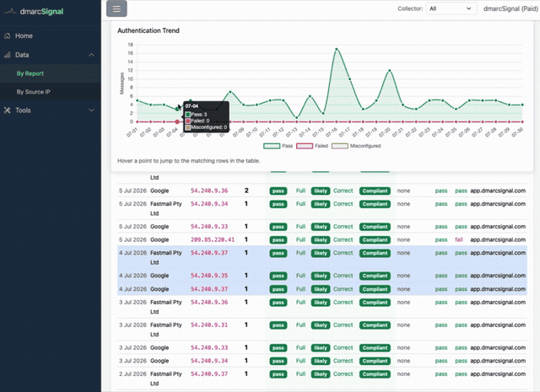Click the hamburger menu button
Image resolution: width=540 pixels, height=392 pixels.
(x=116, y=8)
